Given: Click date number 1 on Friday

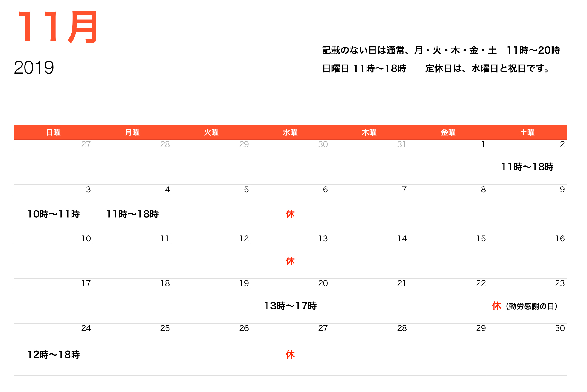Looking at the screenshot, I should pyautogui.click(x=483, y=144).
